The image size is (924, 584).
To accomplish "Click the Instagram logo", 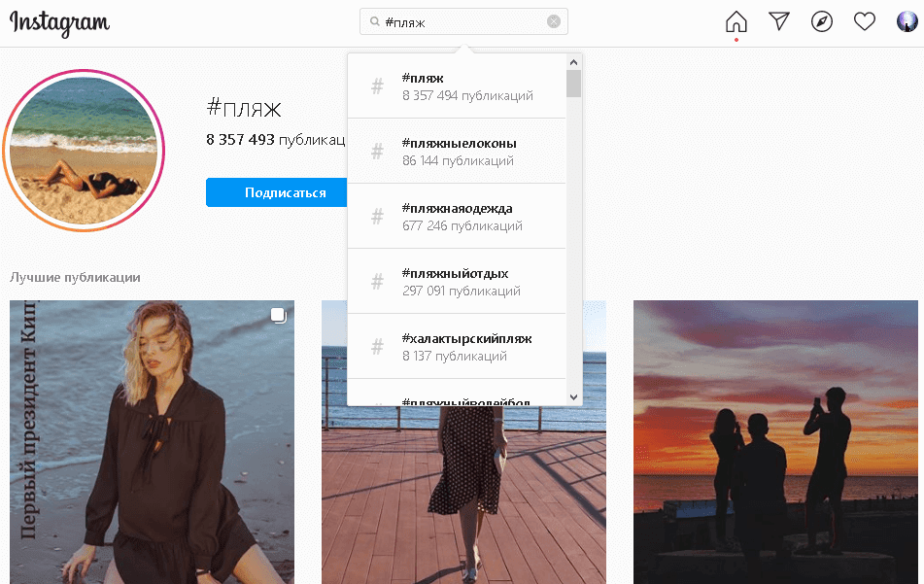I will pos(60,23).
